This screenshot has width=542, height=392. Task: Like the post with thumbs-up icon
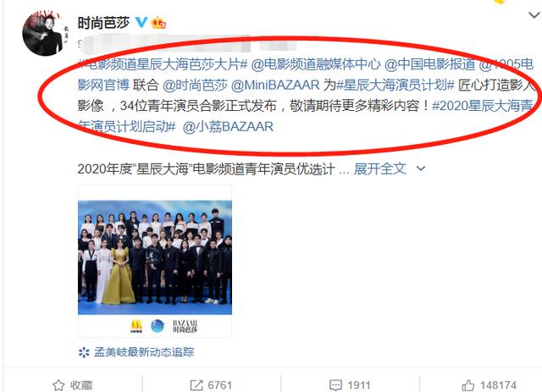[x=468, y=385]
